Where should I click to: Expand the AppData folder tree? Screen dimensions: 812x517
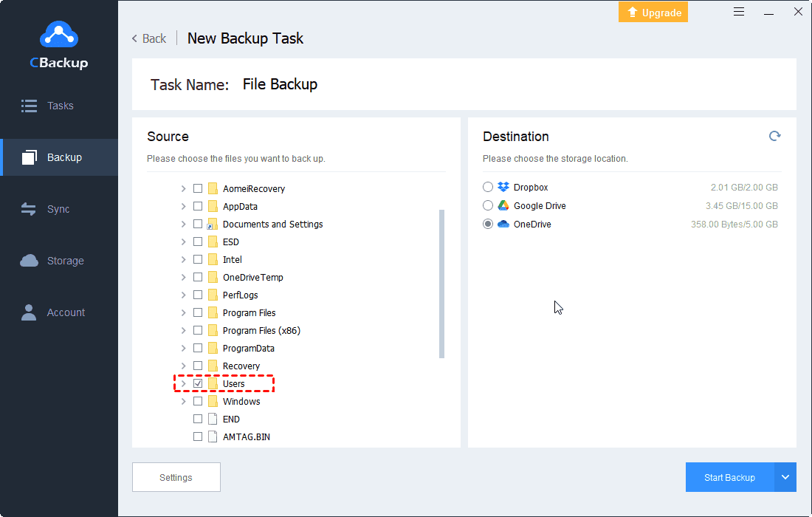(183, 206)
